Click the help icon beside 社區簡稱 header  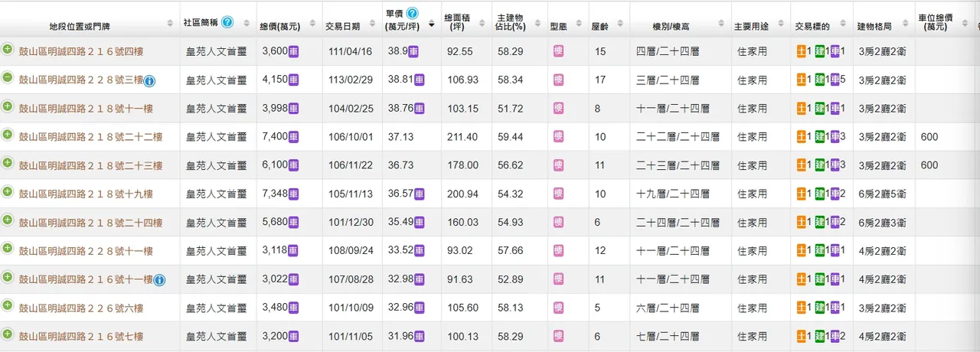(227, 22)
